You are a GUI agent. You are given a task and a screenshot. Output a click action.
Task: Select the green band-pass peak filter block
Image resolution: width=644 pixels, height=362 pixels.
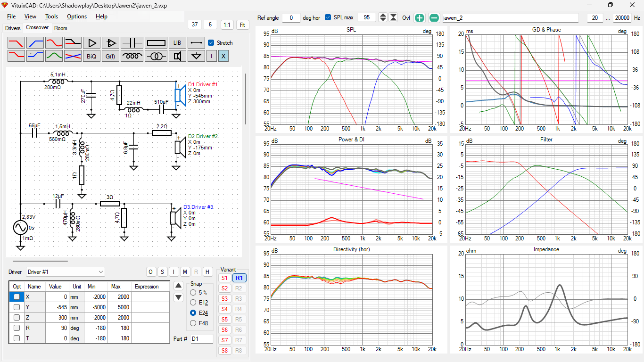[54, 56]
